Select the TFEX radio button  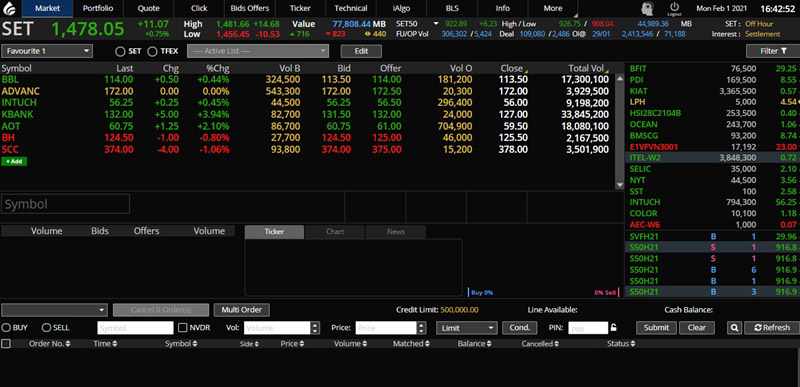coord(152,51)
